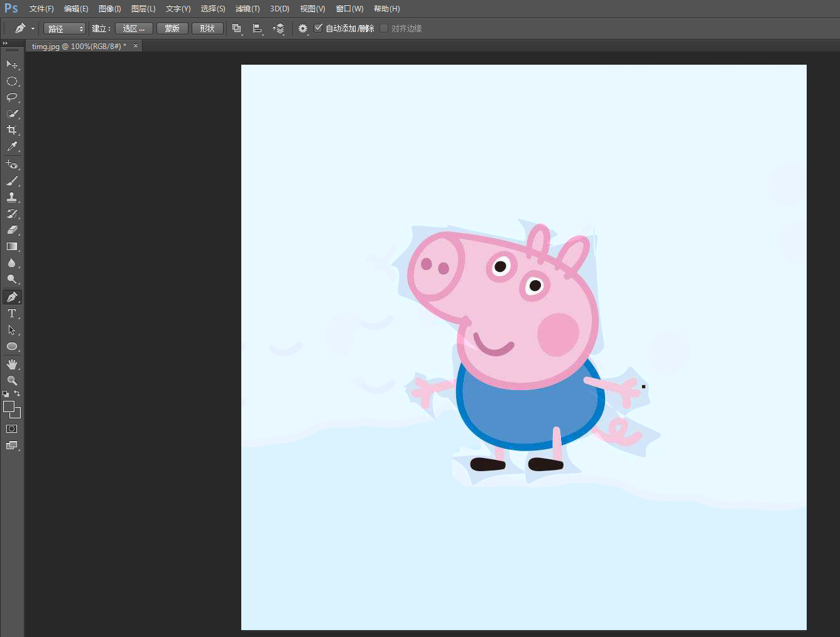This screenshot has height=637, width=840.
Task: Select the Eraser tool
Action: (12, 230)
